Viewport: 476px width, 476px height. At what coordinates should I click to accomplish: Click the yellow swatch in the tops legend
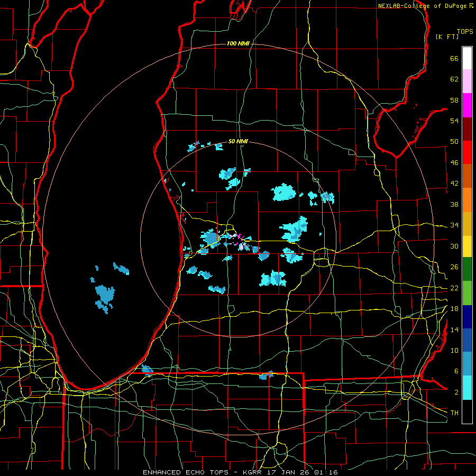pyautogui.click(x=467, y=246)
